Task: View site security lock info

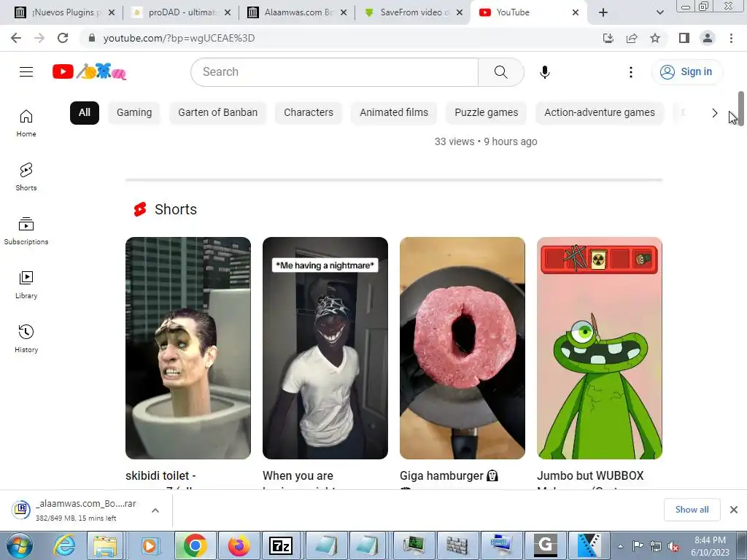Action: tap(92, 38)
